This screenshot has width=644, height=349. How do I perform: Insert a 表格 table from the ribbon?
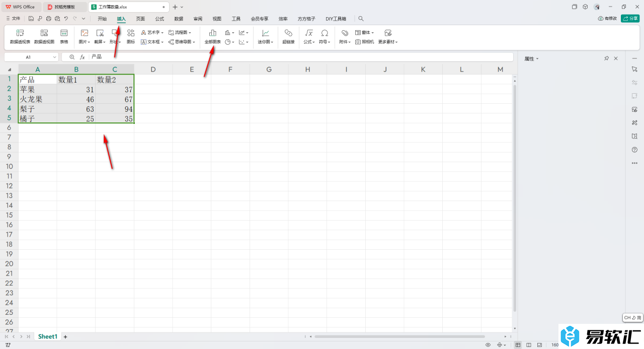click(x=64, y=37)
